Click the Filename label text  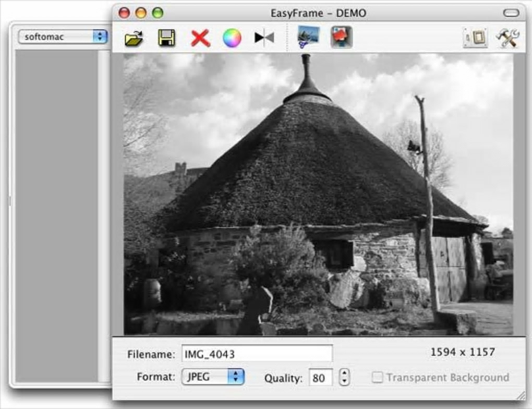tap(151, 354)
